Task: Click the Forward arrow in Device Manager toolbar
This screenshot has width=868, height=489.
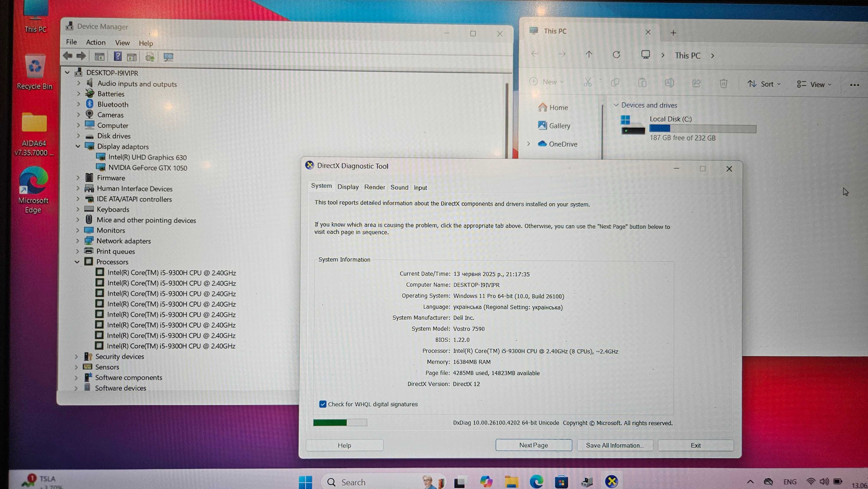Action: click(81, 56)
